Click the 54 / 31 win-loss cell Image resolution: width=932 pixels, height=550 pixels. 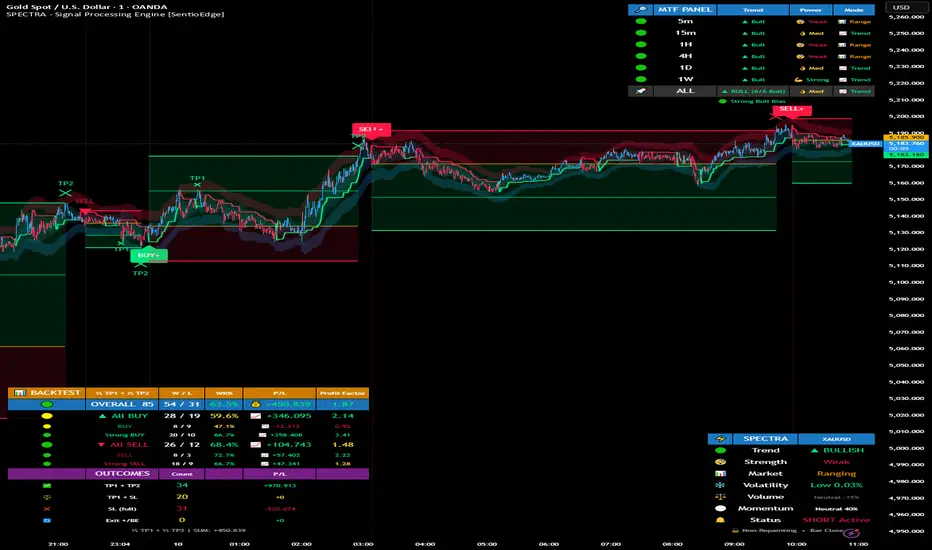[x=182, y=404]
